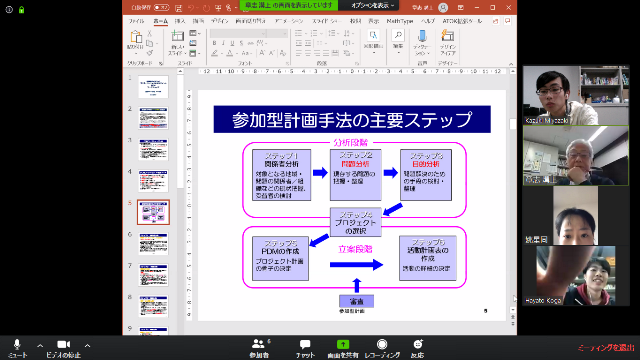Mute the microphone in Zoom
This screenshot has width=640, height=360.
[x=17, y=349]
